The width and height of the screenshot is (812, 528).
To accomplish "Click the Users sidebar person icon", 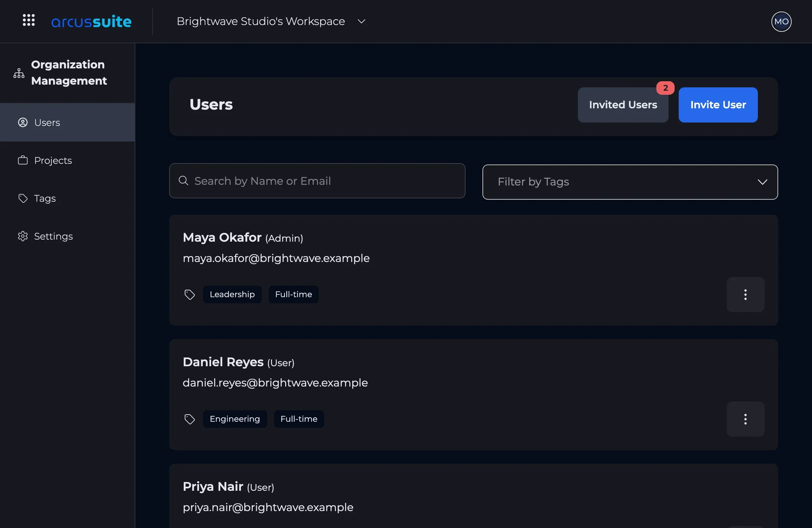I will point(23,123).
